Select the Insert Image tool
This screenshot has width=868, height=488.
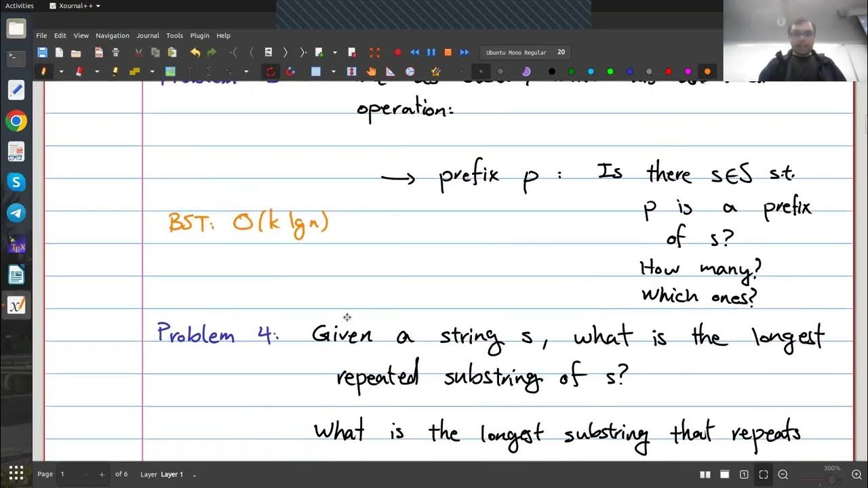pyautogui.click(x=170, y=71)
